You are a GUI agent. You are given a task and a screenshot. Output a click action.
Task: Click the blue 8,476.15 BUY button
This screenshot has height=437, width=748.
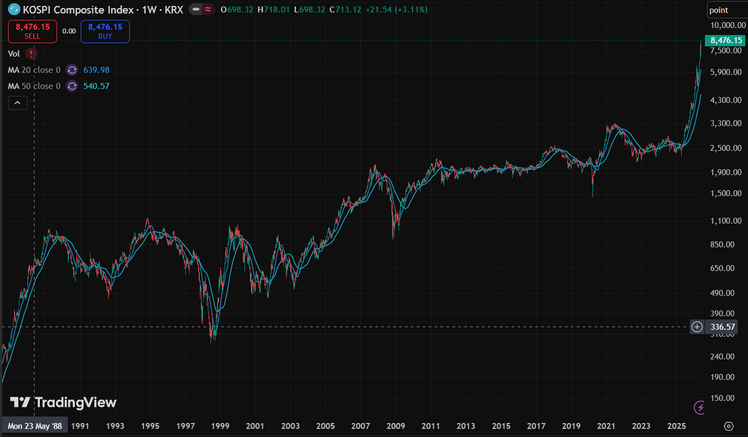click(105, 31)
